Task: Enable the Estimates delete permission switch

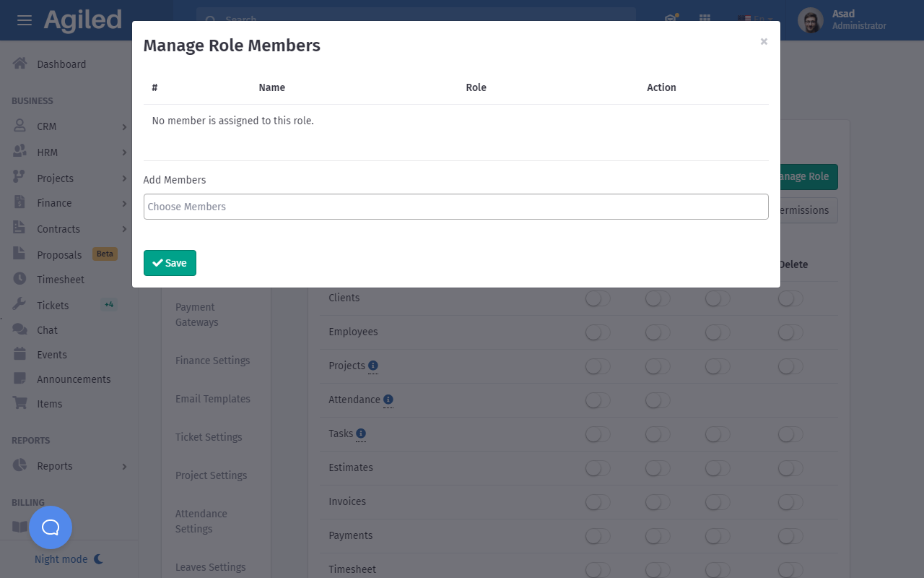Action: [x=790, y=468]
